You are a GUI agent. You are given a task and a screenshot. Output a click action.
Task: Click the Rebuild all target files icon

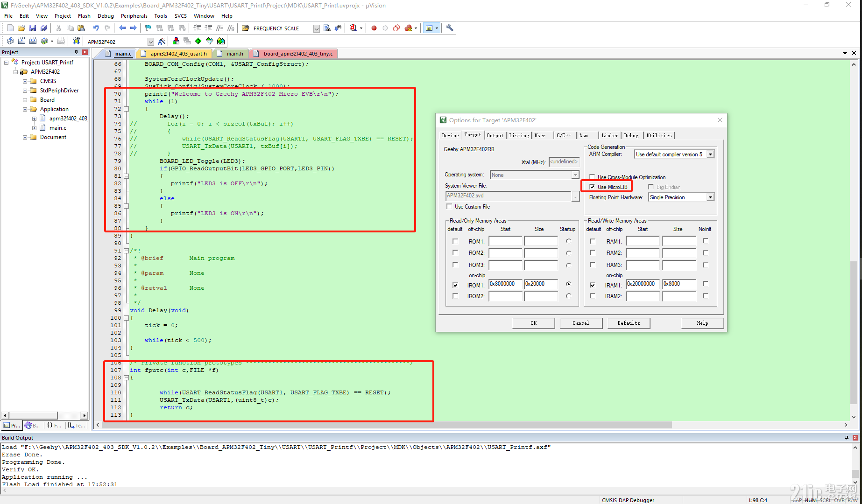(x=33, y=41)
